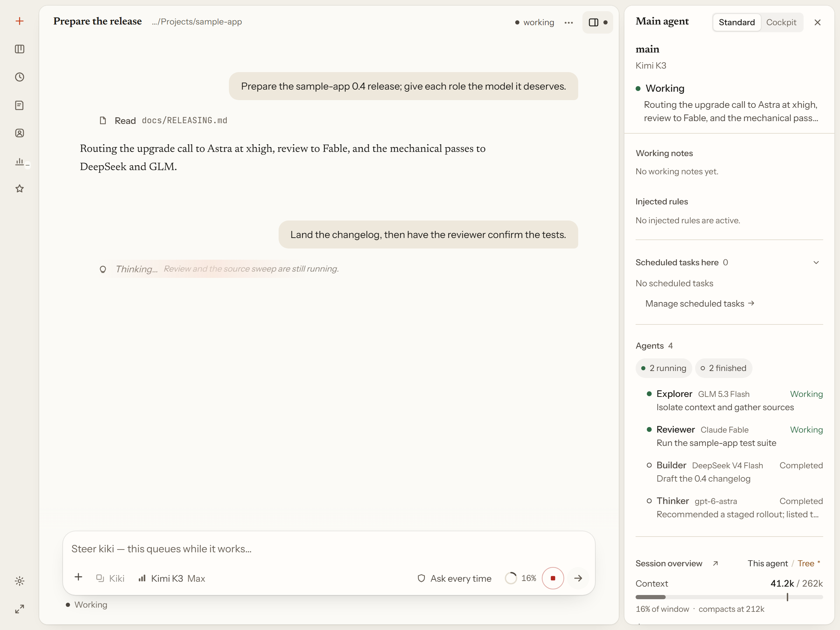
Task: Open the Ask every time permission dropdown
Action: pos(454,578)
